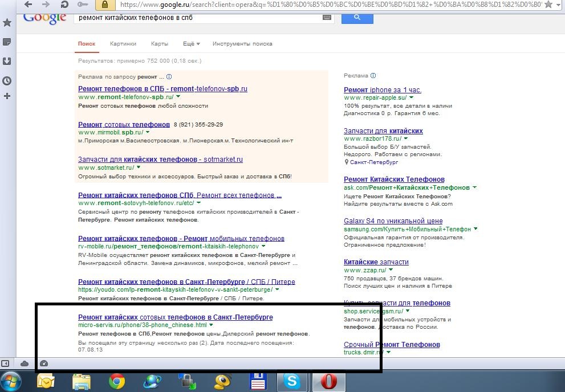Viewport: 565px width, 392px height.
Task: Expand arrow next to www.razbor178.ru
Action: (406, 138)
